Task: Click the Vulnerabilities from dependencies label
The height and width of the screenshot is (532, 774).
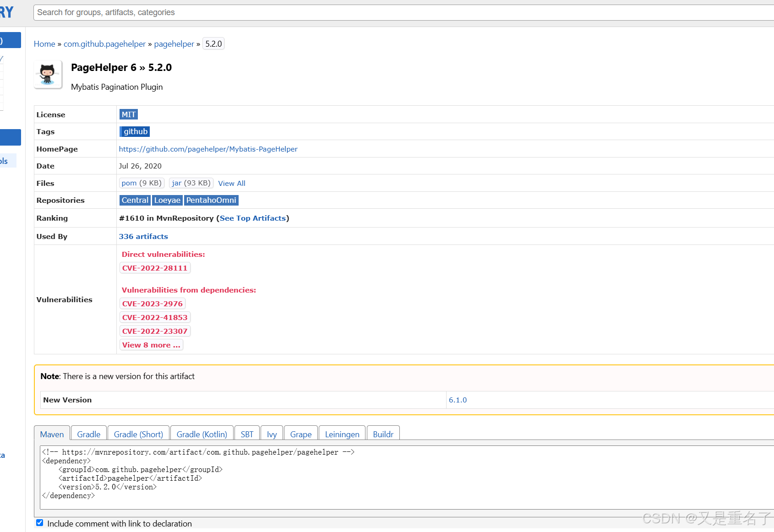Action: click(189, 290)
